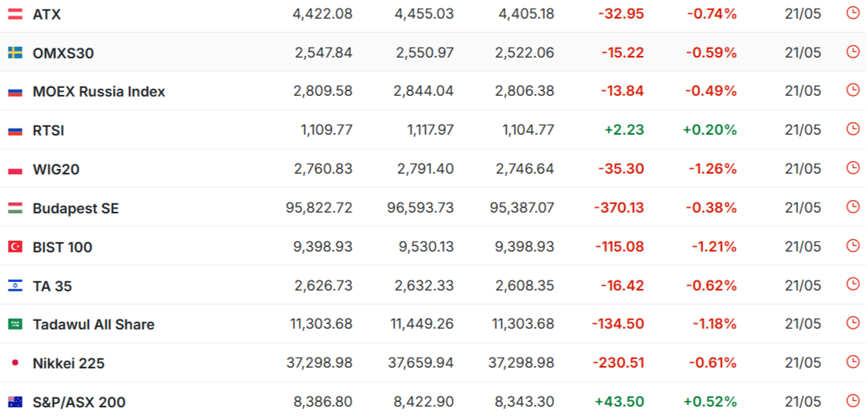The image size is (868, 416).
Task: Click the clock icon in ATX row
Action: pos(852,12)
